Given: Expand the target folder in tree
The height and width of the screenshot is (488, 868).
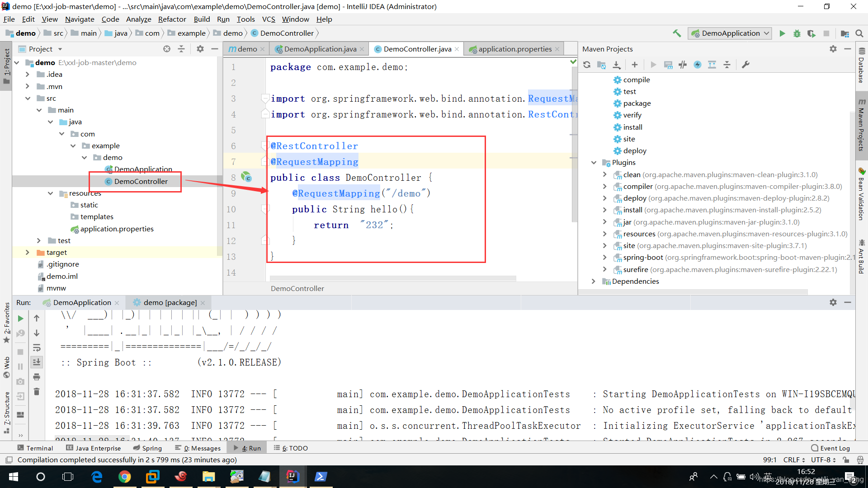Looking at the screenshot, I should (27, 252).
